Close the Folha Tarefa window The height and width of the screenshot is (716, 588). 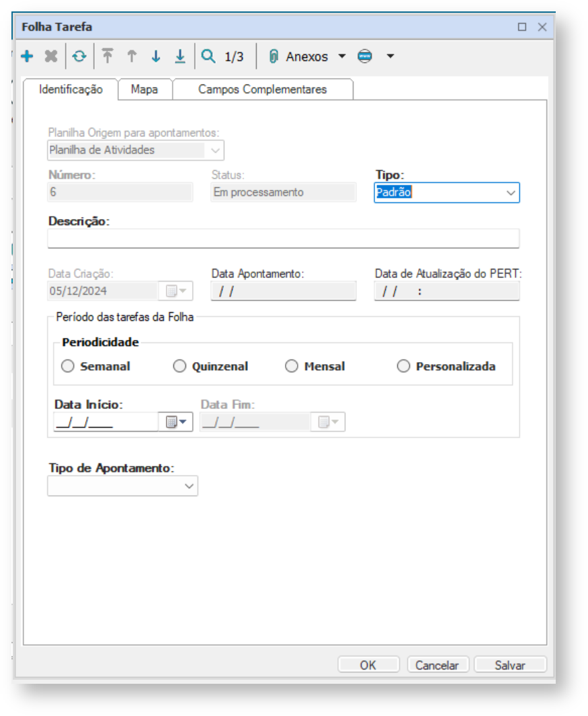[542, 27]
